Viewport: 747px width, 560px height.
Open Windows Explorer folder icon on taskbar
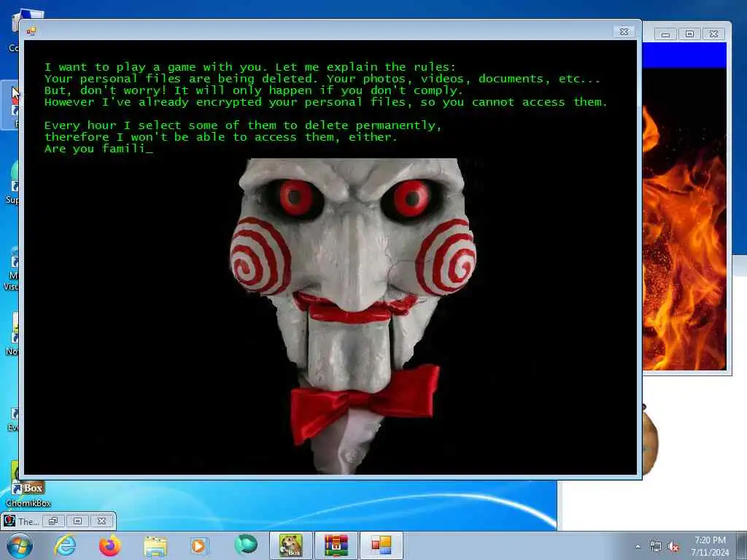(x=155, y=546)
